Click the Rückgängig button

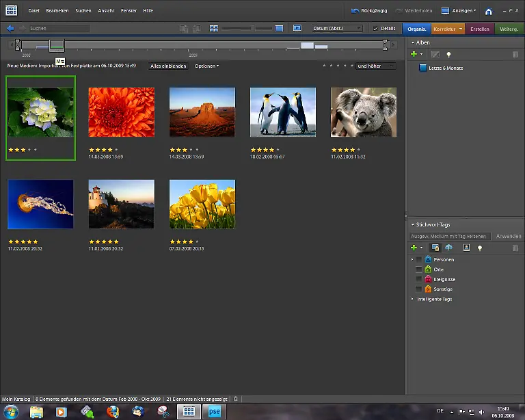coord(369,11)
